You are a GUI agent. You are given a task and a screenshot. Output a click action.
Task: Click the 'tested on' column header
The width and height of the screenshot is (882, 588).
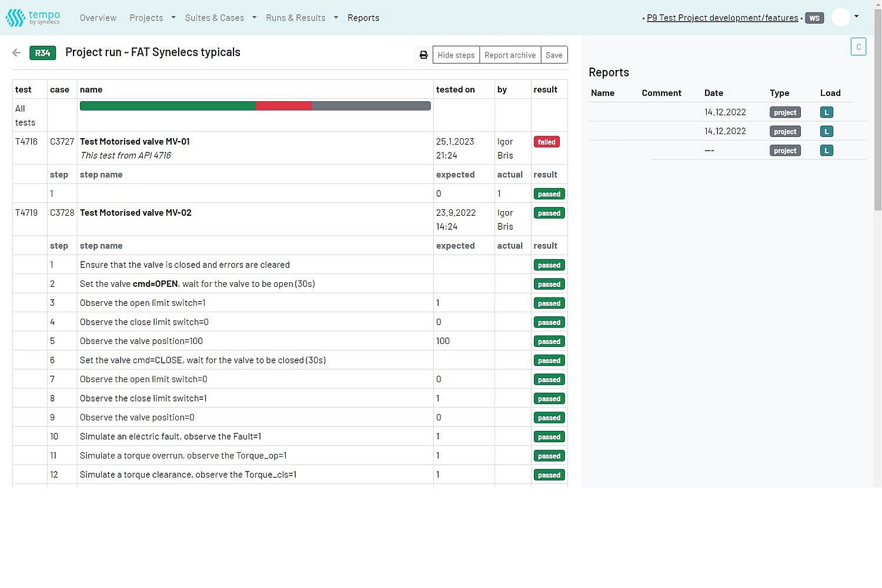click(455, 89)
